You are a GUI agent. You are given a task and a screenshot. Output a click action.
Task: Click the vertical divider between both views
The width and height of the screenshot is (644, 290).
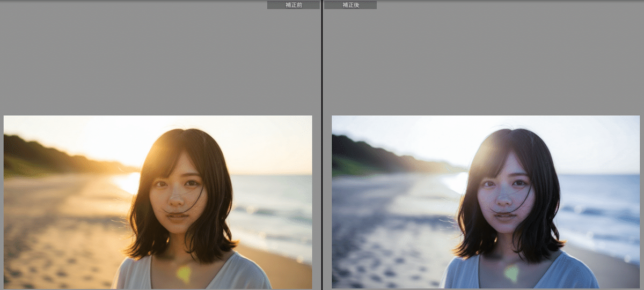coord(322,145)
